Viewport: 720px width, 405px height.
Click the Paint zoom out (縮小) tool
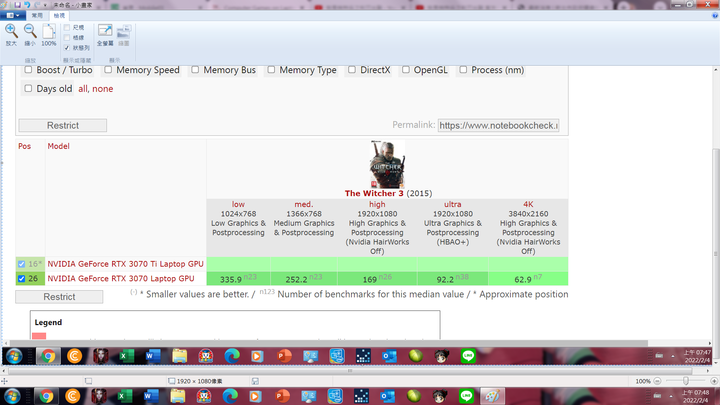point(30,35)
